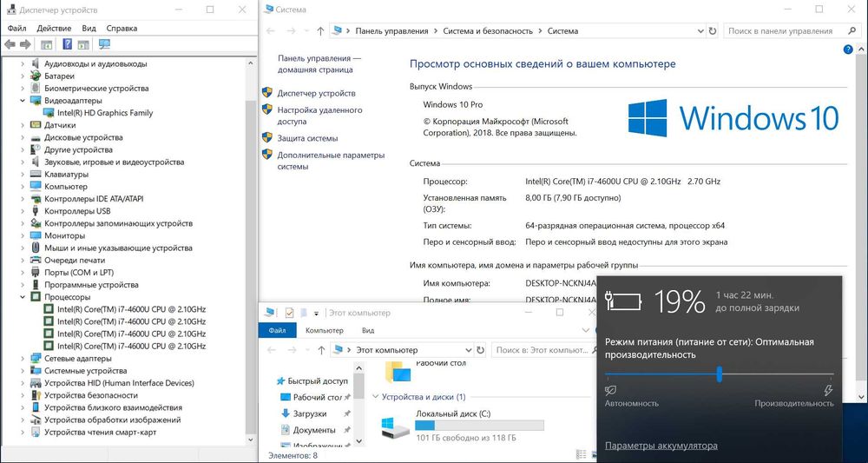Screen dimensions: 868x463
Task: Open the Вид menu in Device Manager
Action: pos(89,29)
